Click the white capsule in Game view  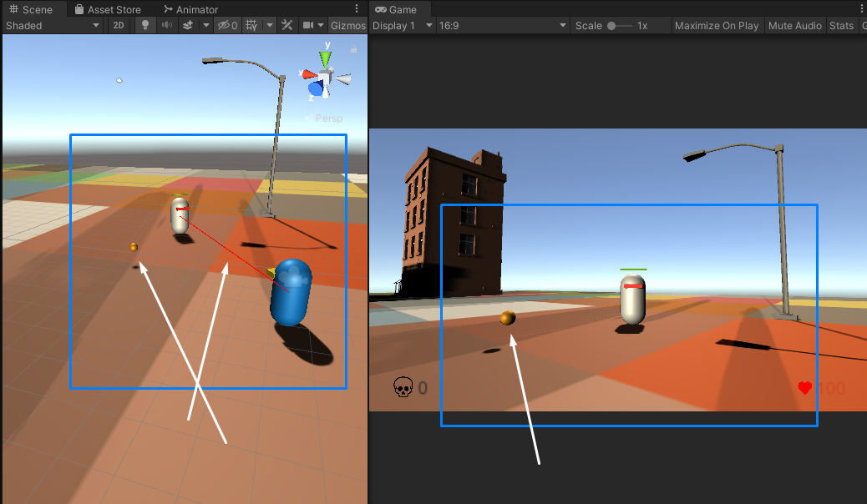632,300
